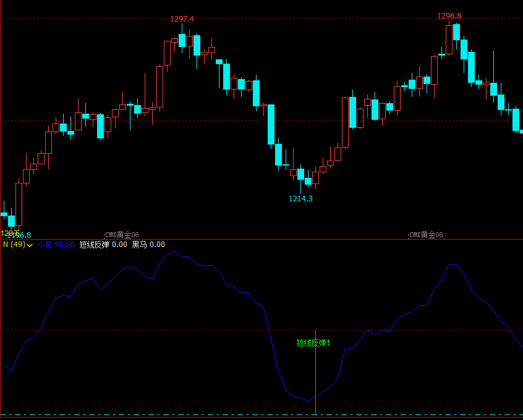Click the 1297.4 high price label
The height and width of the screenshot is (420, 523).
click(x=182, y=19)
